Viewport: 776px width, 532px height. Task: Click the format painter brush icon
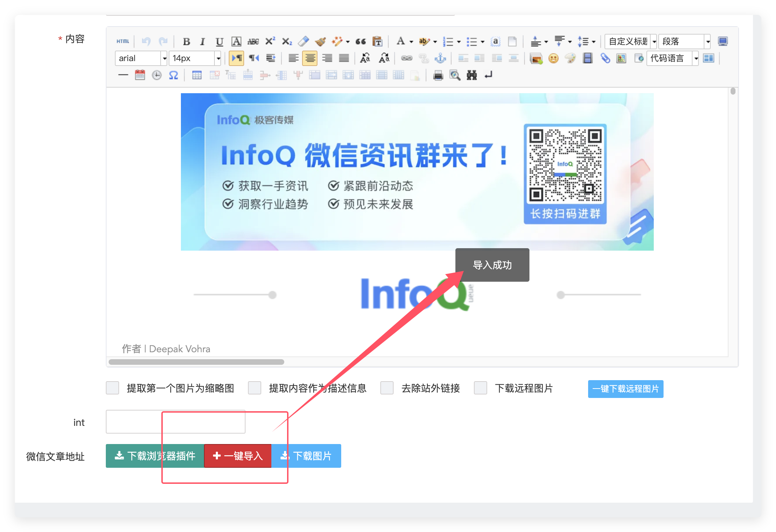(320, 42)
